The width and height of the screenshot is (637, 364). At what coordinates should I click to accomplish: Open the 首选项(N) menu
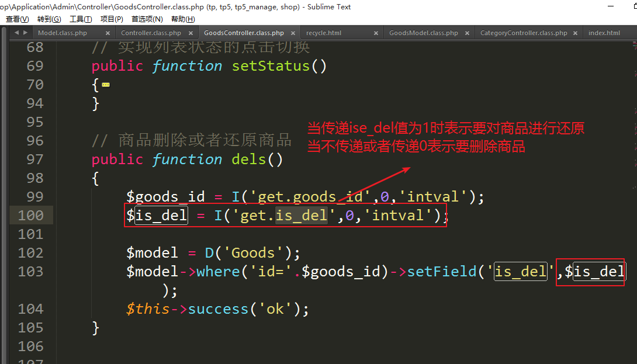[x=147, y=19]
